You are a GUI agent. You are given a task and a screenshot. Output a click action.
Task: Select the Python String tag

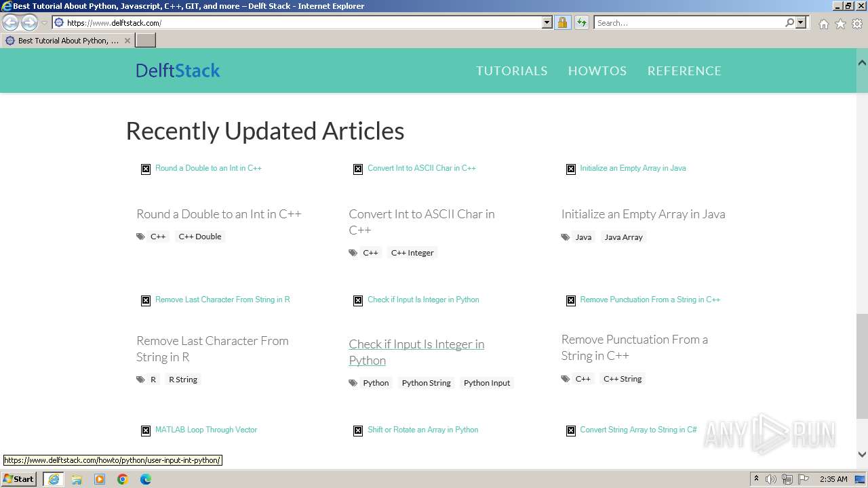(426, 383)
